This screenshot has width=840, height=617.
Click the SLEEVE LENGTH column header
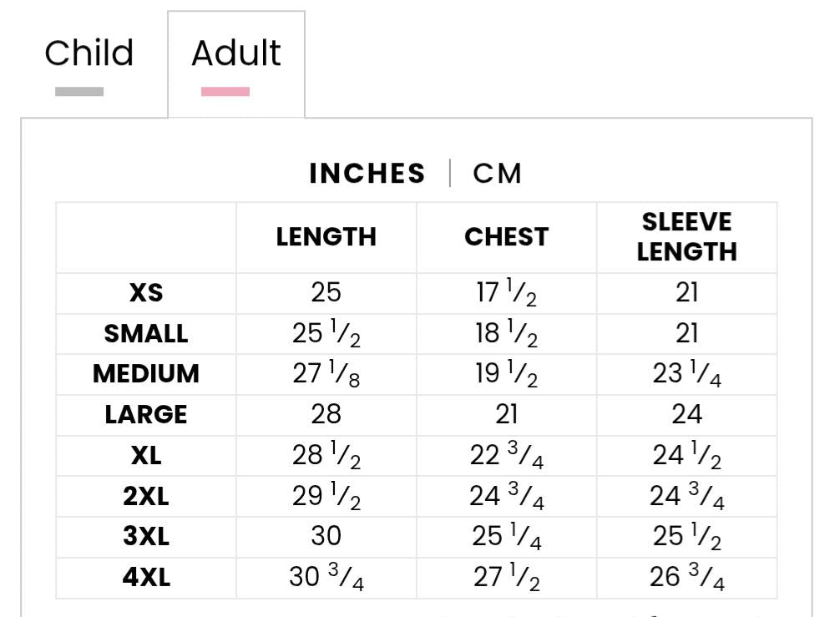687,237
